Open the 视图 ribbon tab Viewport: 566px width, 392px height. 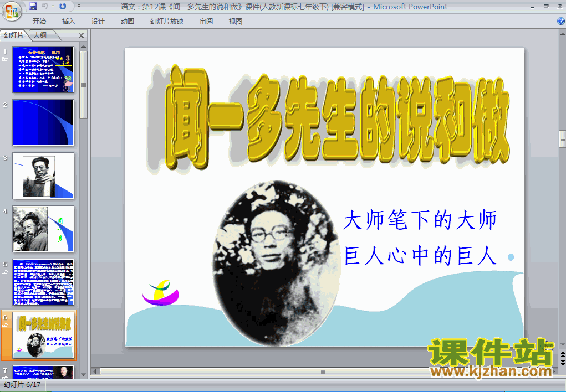(236, 21)
